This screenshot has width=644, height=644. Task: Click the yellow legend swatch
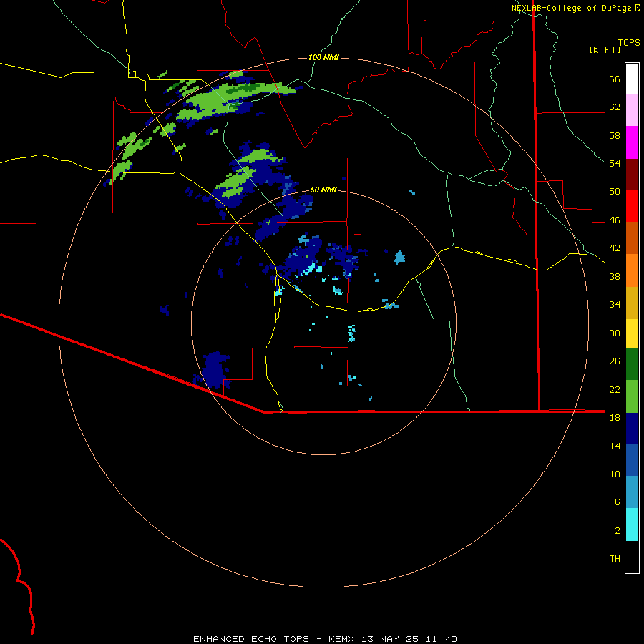pyautogui.click(x=632, y=333)
